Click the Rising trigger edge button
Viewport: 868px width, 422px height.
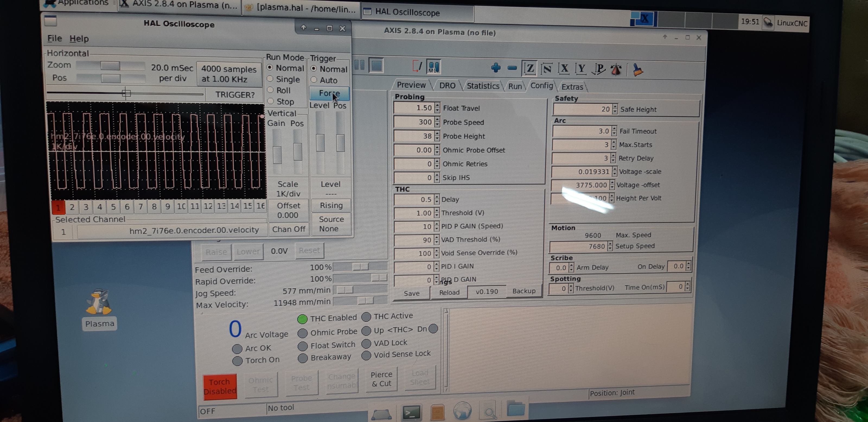coord(331,205)
